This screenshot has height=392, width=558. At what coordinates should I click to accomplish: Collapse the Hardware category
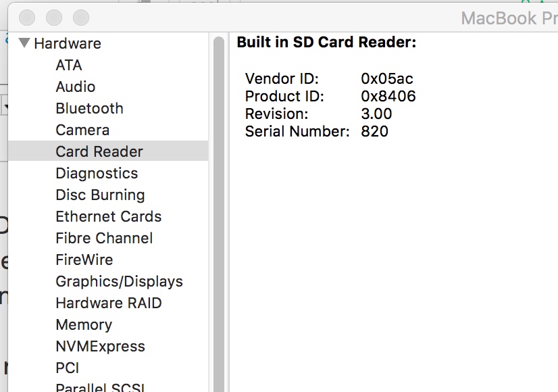[x=24, y=43]
